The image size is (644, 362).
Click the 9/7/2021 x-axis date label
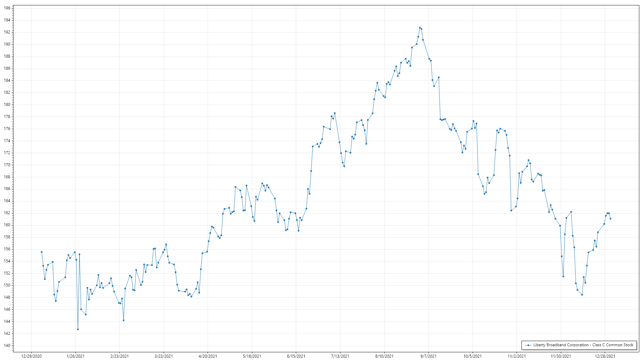[428, 356]
